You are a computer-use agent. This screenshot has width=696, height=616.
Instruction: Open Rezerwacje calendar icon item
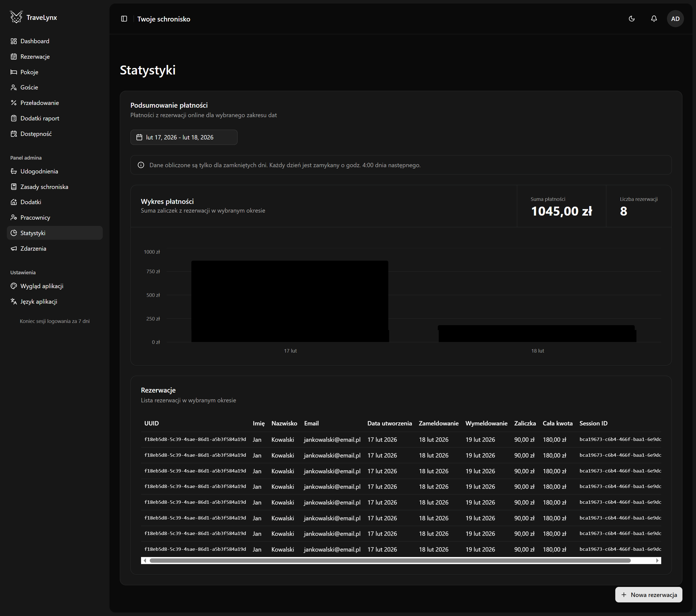[35, 57]
